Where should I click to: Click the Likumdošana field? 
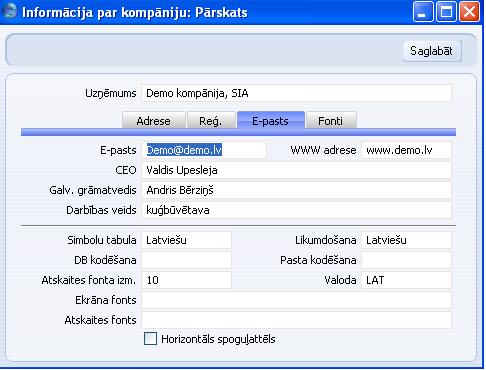coord(406,240)
